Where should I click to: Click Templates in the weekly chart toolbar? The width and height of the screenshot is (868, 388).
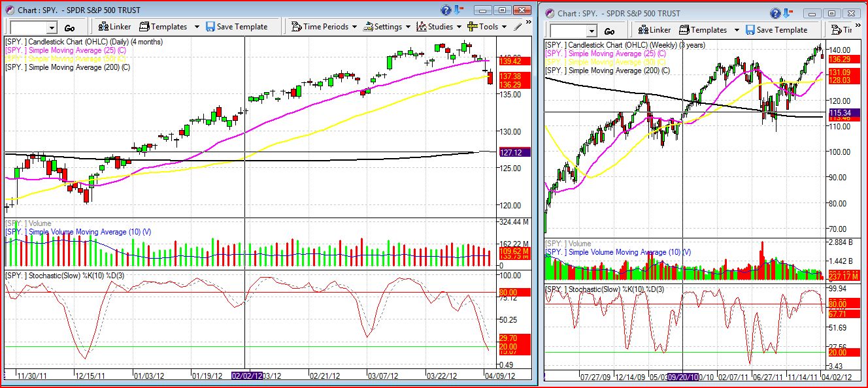tap(703, 30)
